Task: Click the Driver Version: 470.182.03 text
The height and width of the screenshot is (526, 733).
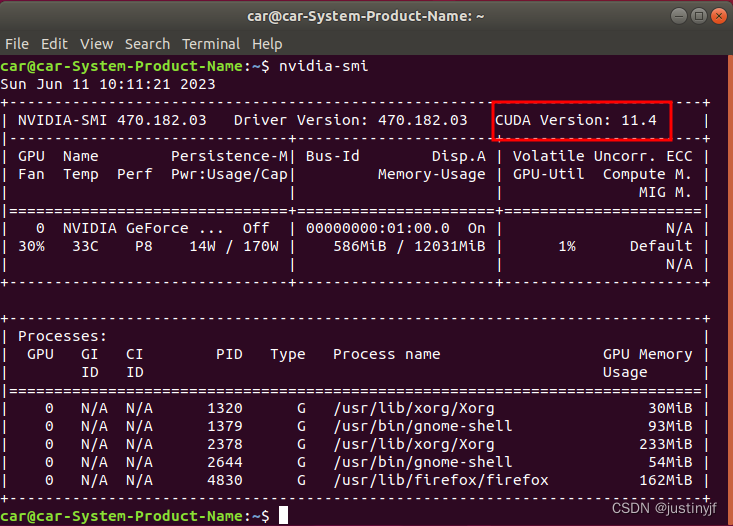Action: [351, 120]
